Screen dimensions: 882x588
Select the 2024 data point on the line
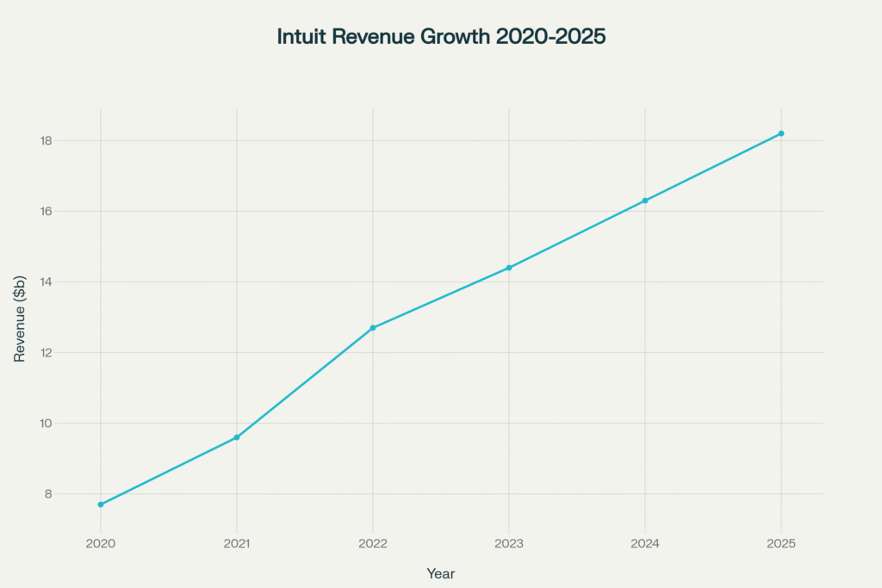645,201
